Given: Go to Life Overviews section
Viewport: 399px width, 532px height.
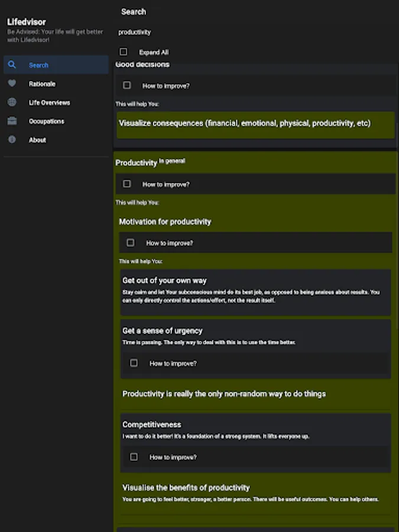Looking at the screenshot, I should pyautogui.click(x=49, y=102).
